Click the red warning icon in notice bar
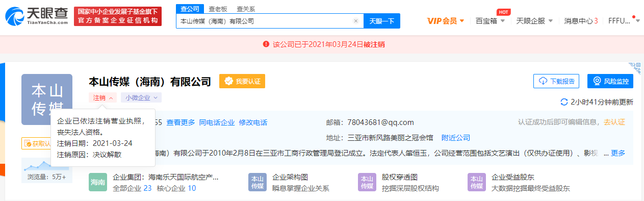This screenshot has width=644, height=201. tap(266, 44)
